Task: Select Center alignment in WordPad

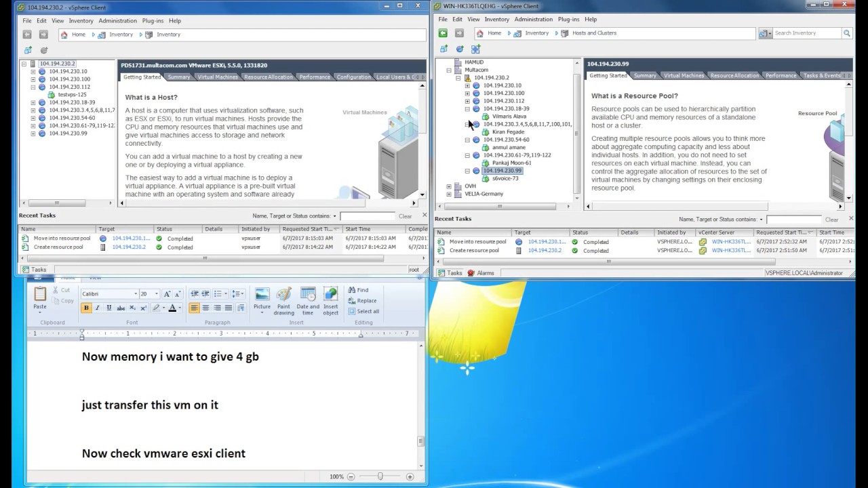Action: point(205,308)
